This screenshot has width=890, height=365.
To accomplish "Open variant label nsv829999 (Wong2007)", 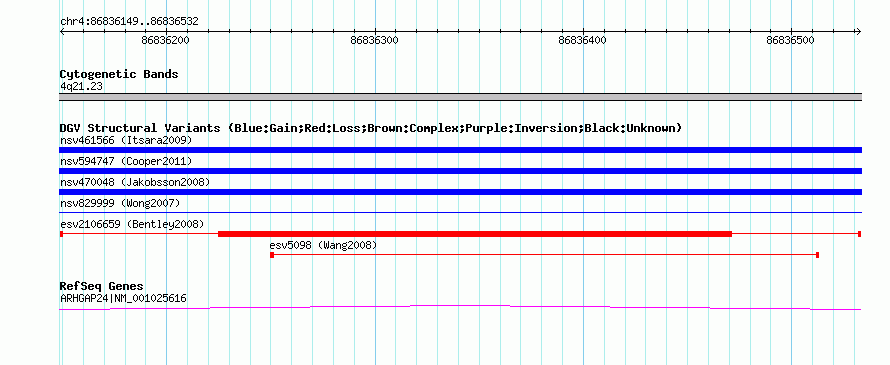I will tap(120, 203).
